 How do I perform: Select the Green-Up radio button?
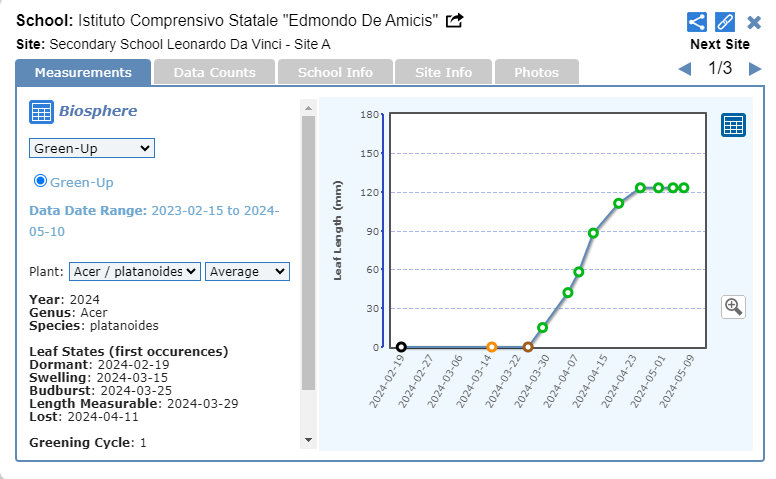click(x=41, y=181)
